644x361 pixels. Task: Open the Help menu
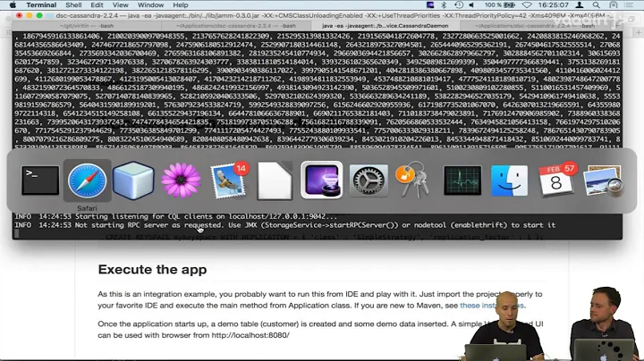pyautogui.click(x=181, y=5)
